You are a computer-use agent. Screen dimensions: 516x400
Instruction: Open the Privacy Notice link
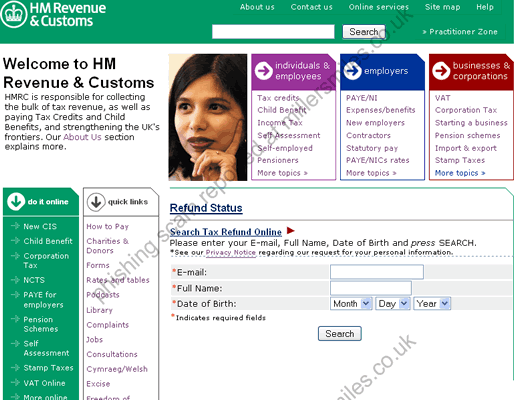231,252
